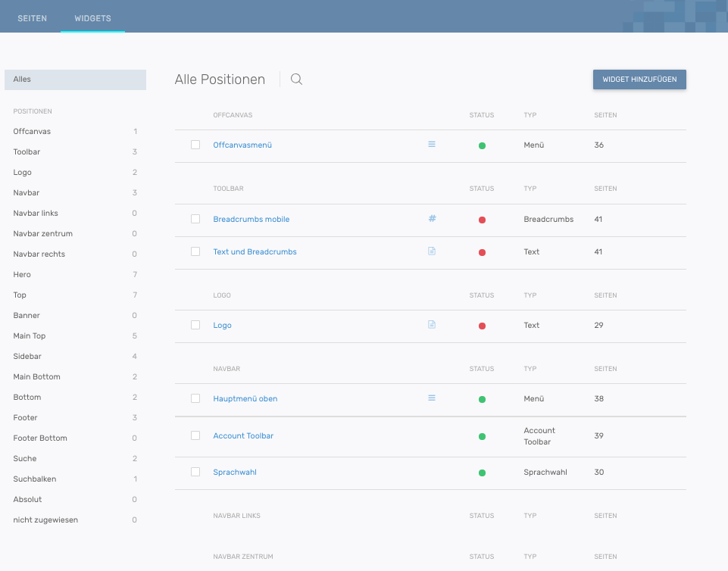Select the Alles filter in sidebar
Image resolution: width=728 pixels, height=571 pixels.
point(74,80)
